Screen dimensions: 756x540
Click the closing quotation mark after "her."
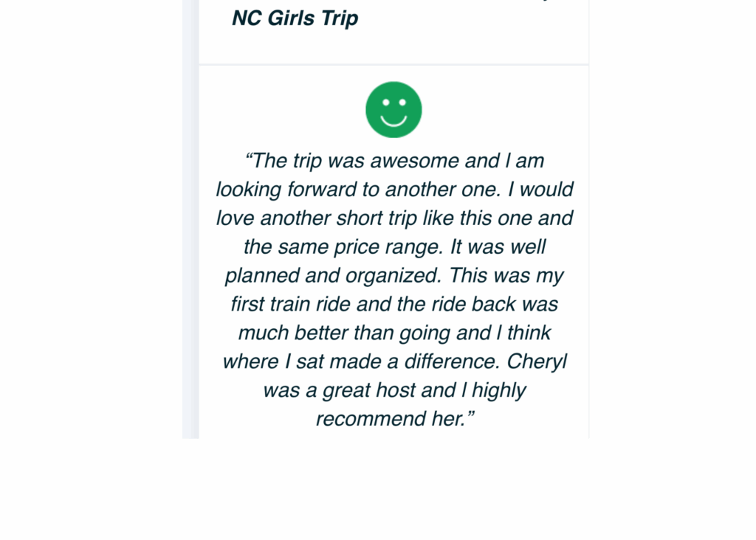[x=470, y=416]
